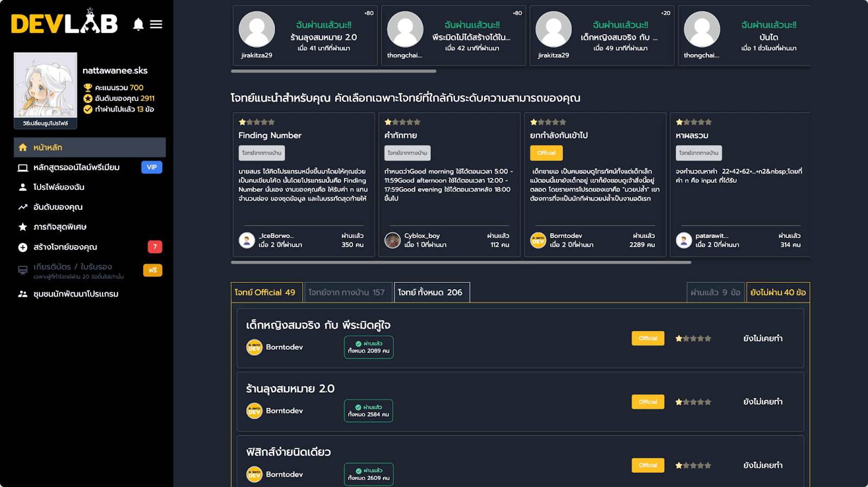The image size is (868, 487).
Task: Click the nattawanee.sks profile avatar image
Action: point(46,85)
